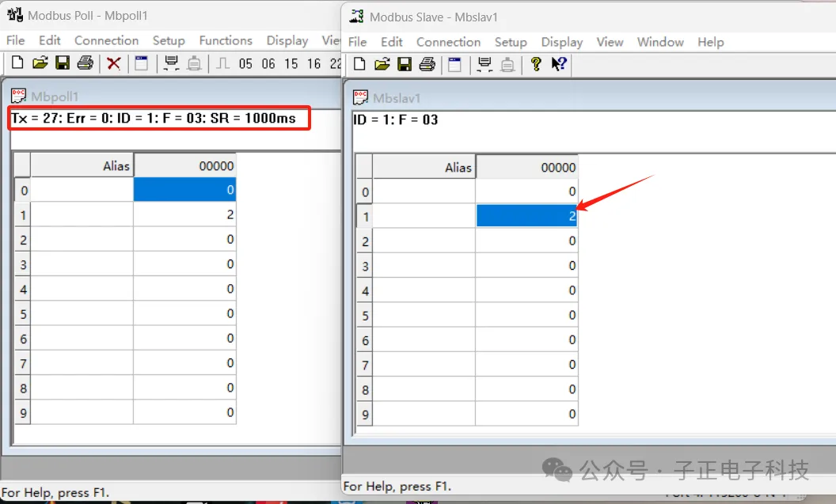This screenshot has width=836, height=504.
Task: Click the Alias column header in Modbus Poll
Action: point(82,166)
